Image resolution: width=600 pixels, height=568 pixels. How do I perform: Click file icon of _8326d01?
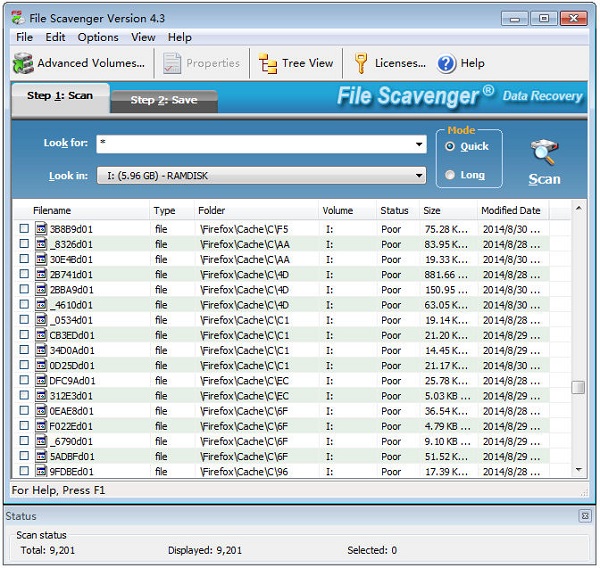[x=41, y=244]
